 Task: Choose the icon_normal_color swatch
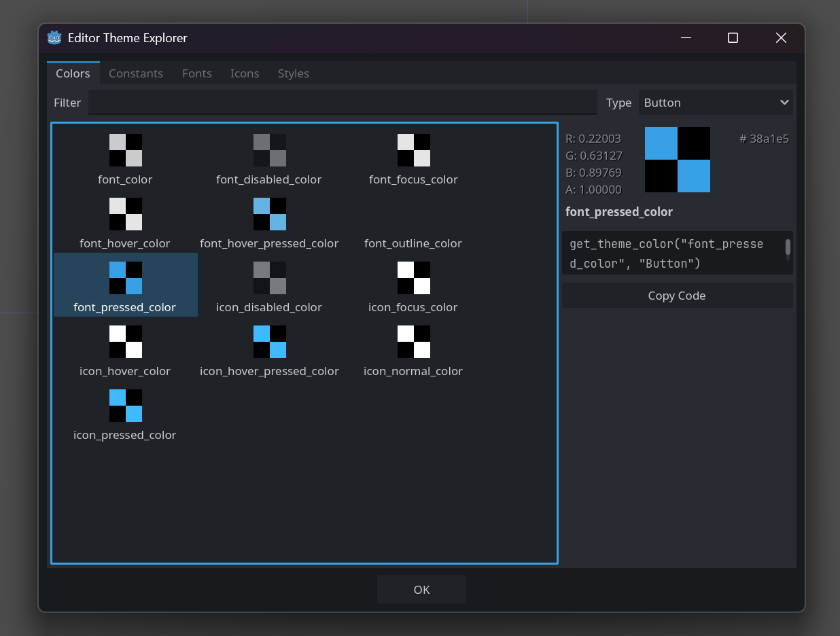[414, 342]
